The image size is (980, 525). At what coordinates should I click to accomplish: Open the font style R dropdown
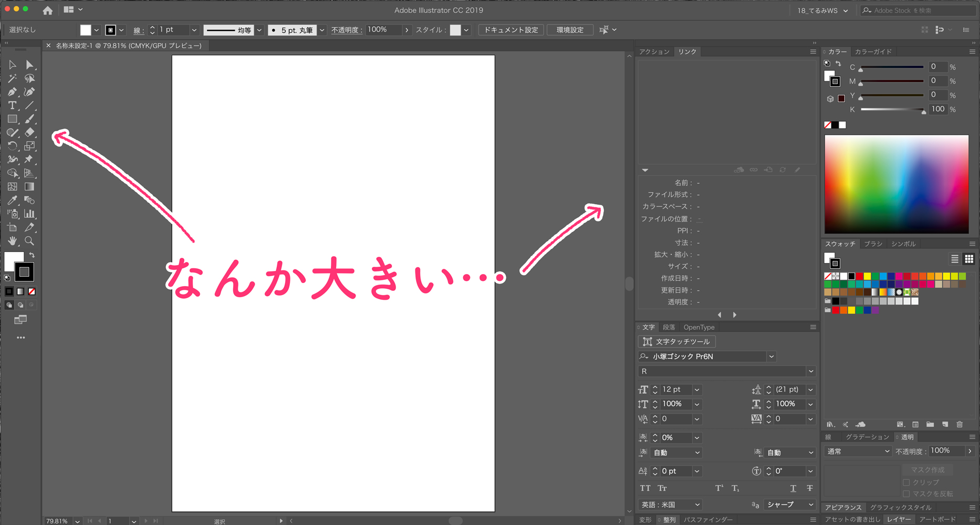tap(811, 371)
